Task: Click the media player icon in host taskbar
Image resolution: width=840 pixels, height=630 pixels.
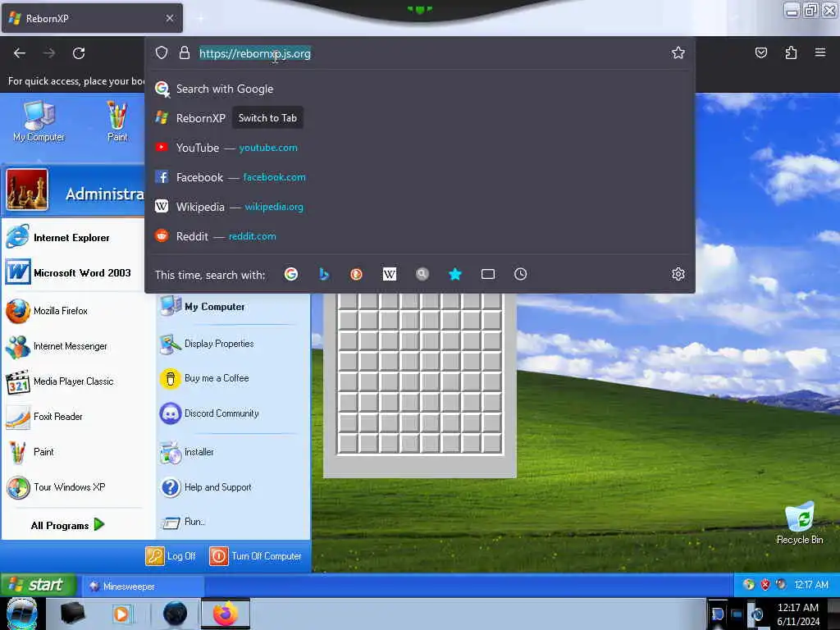Action: point(121,614)
